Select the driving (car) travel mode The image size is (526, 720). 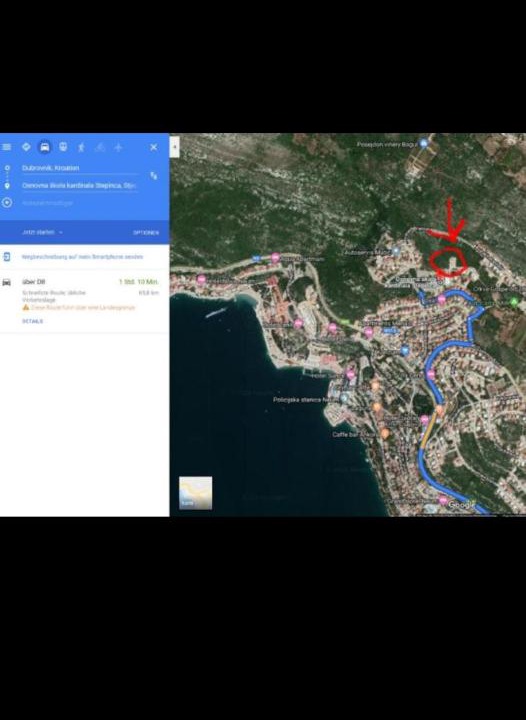tap(45, 147)
